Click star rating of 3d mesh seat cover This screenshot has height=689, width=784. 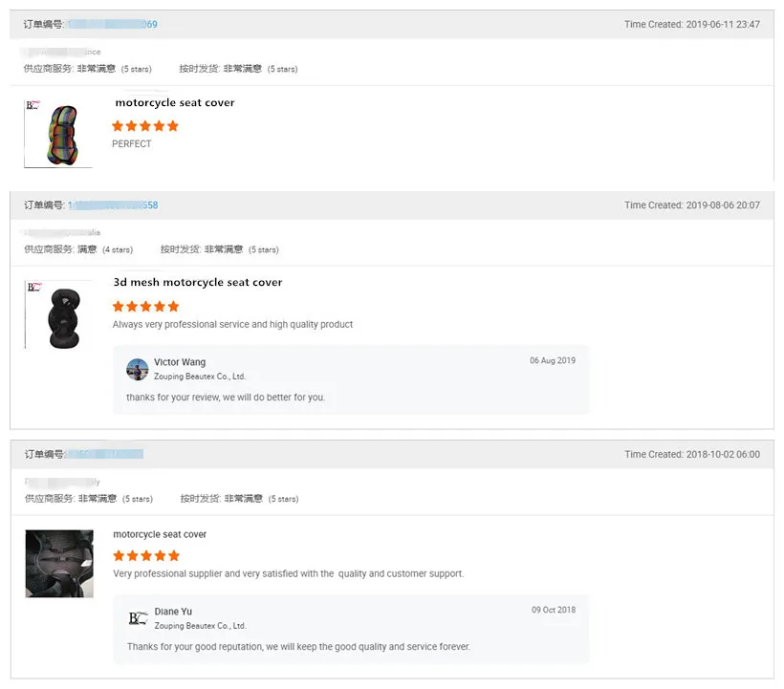(x=145, y=307)
